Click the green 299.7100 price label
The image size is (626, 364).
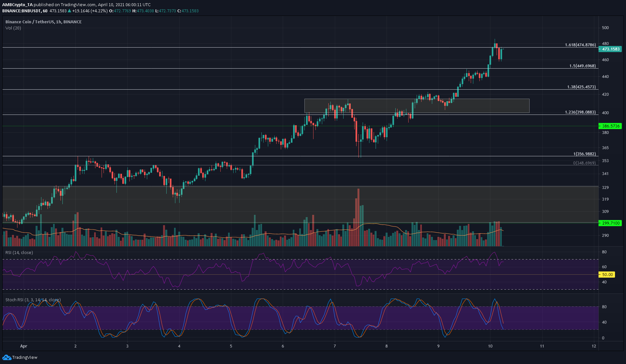610,223
